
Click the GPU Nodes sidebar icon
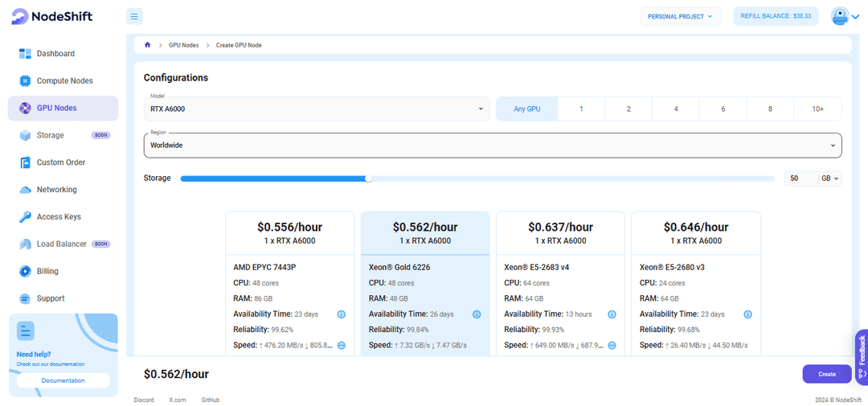tap(25, 108)
